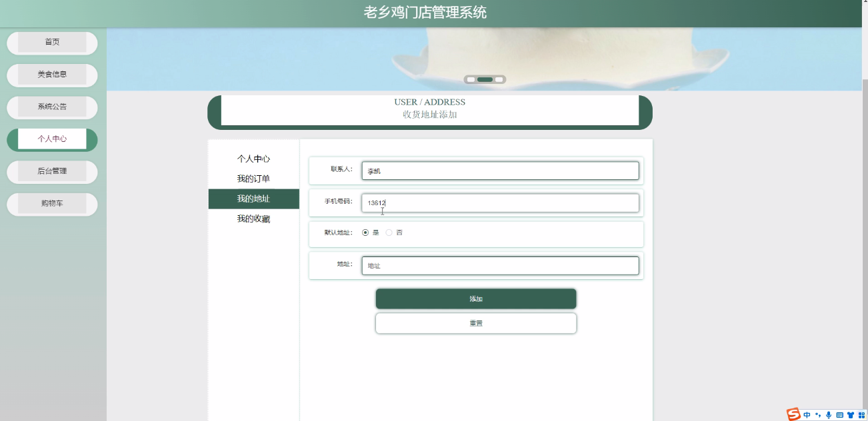
Task: Select the active middle carousel indicator
Action: click(485, 80)
